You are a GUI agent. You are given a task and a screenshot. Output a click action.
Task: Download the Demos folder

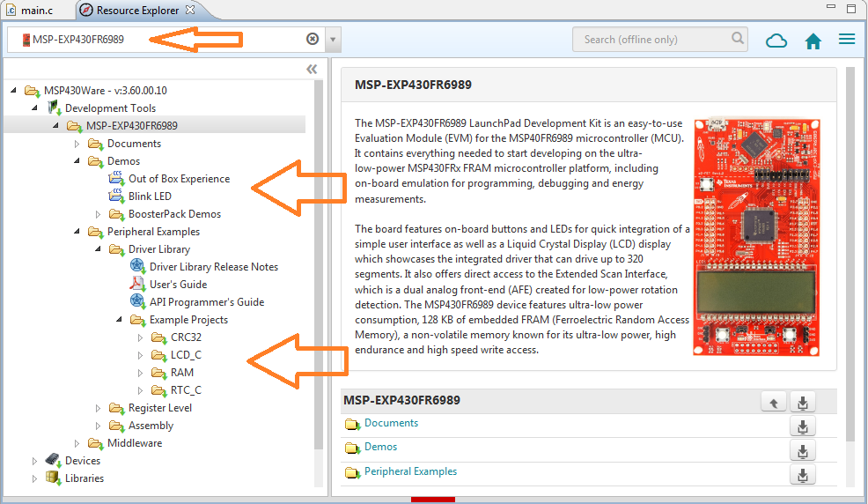click(x=803, y=451)
